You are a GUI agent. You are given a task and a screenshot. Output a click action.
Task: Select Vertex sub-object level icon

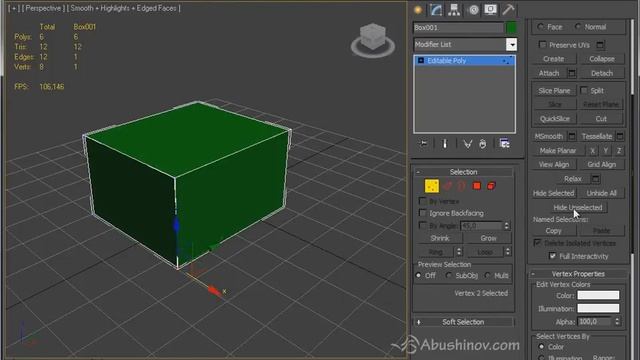tap(431, 186)
